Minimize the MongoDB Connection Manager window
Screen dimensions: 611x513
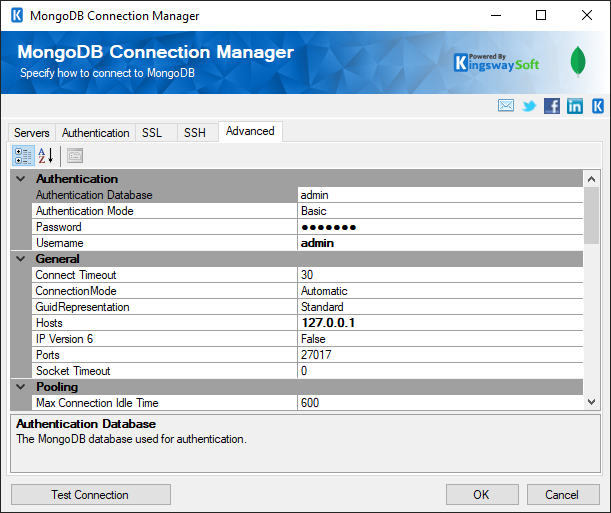click(496, 16)
